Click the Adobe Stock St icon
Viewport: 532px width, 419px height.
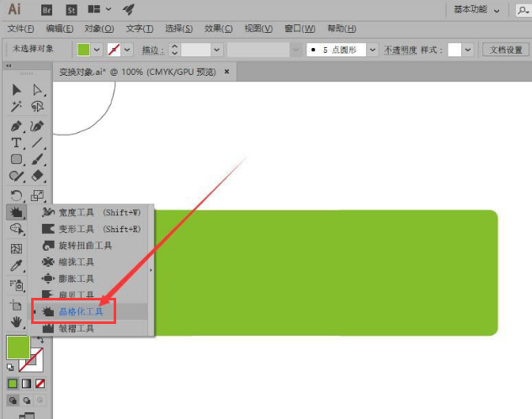tap(71, 9)
